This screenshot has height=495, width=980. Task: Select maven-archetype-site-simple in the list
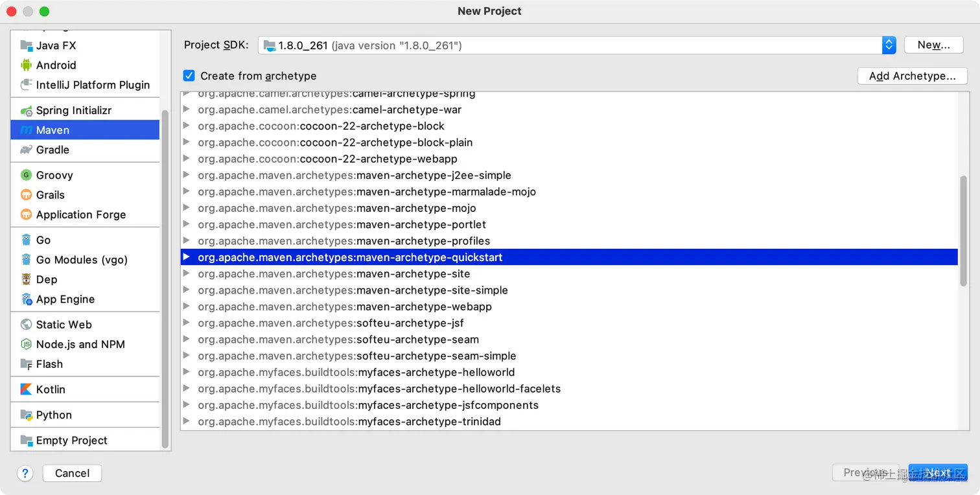coord(568,290)
